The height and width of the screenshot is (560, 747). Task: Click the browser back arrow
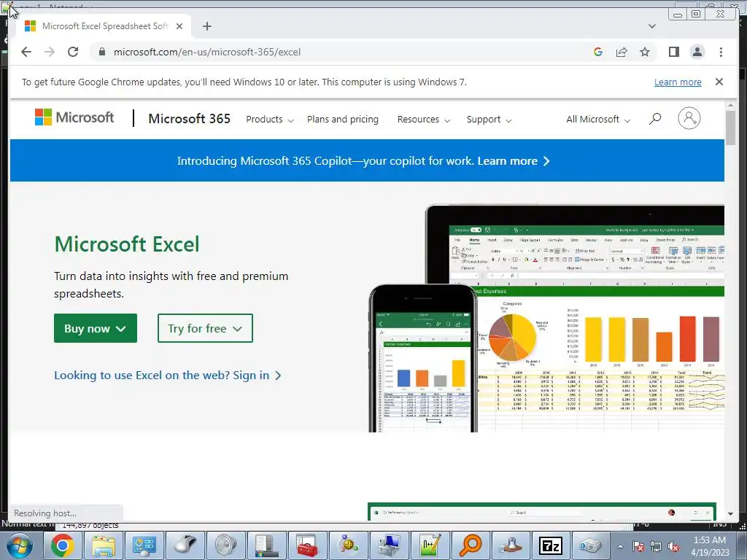pyautogui.click(x=26, y=52)
